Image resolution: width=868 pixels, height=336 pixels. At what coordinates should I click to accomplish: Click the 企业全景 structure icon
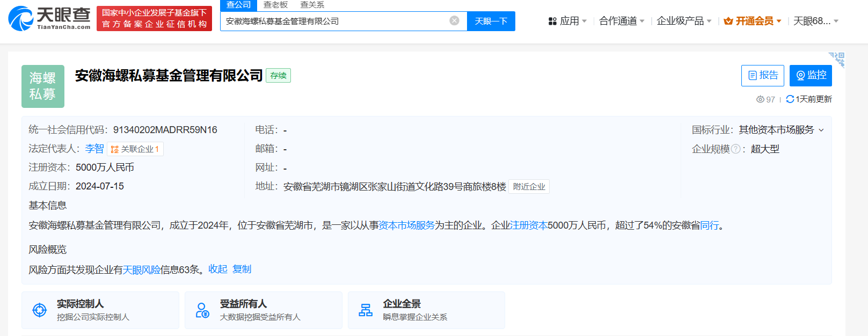tap(366, 310)
